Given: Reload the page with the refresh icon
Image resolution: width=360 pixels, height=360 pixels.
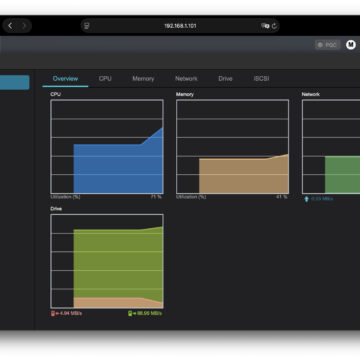Looking at the screenshot, I should point(274,26).
